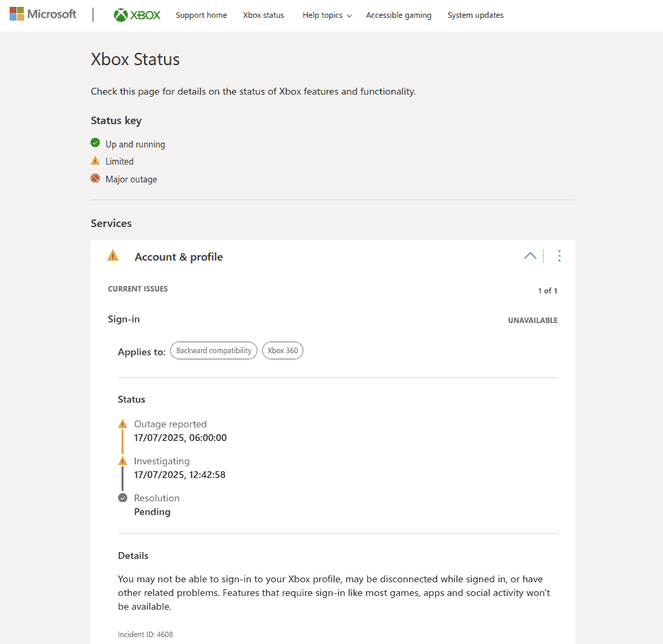
Task: Go to Support home
Action: click(201, 15)
